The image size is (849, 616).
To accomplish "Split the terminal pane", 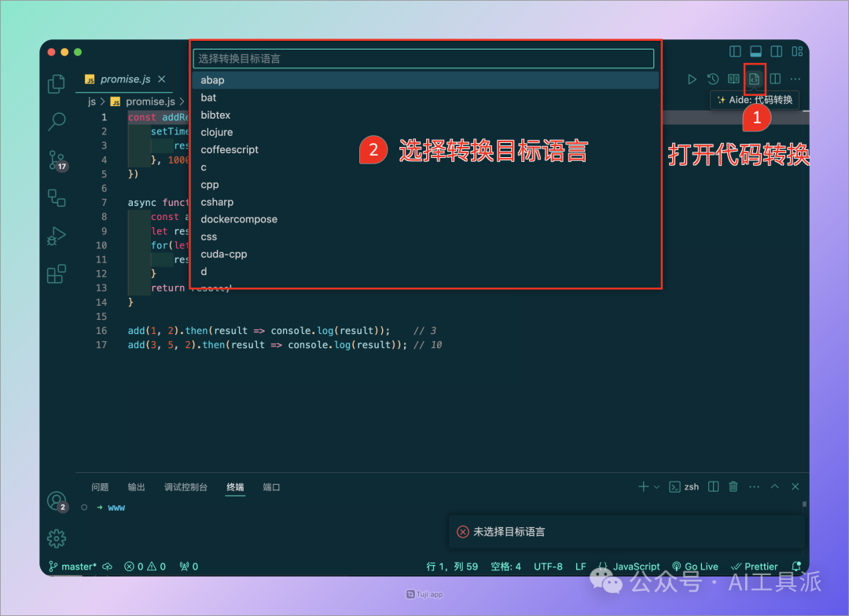I will point(714,486).
